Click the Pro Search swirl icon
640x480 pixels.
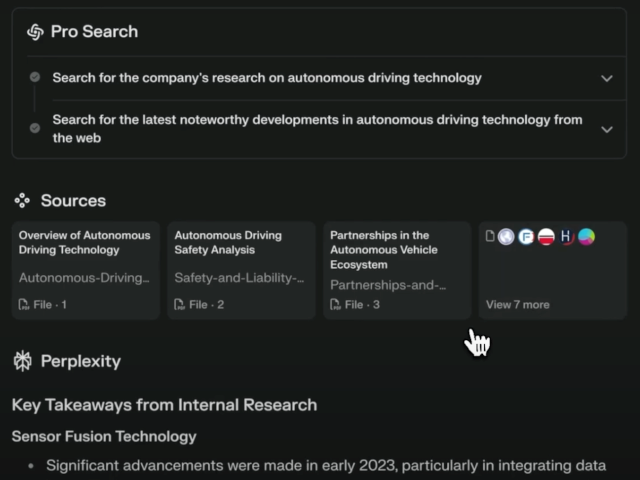(35, 32)
